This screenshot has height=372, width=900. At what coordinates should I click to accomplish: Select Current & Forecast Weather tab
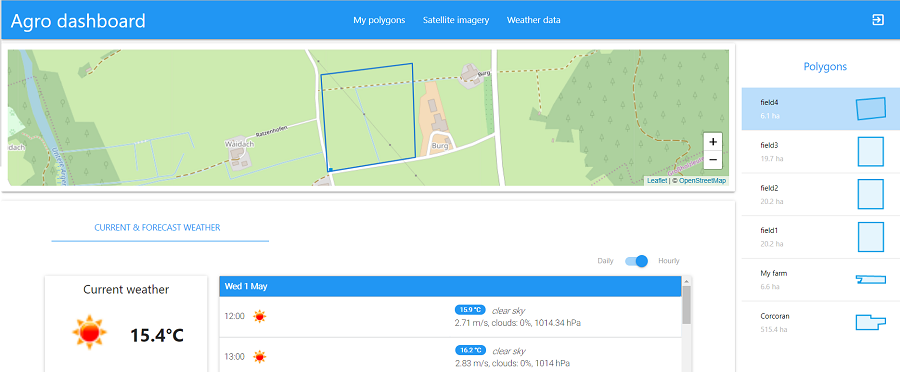[x=157, y=228]
